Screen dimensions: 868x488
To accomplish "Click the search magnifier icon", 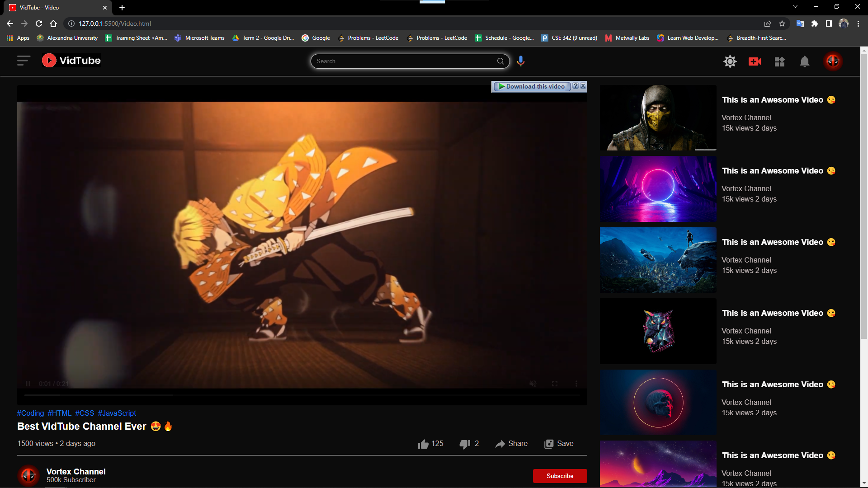I will (500, 61).
